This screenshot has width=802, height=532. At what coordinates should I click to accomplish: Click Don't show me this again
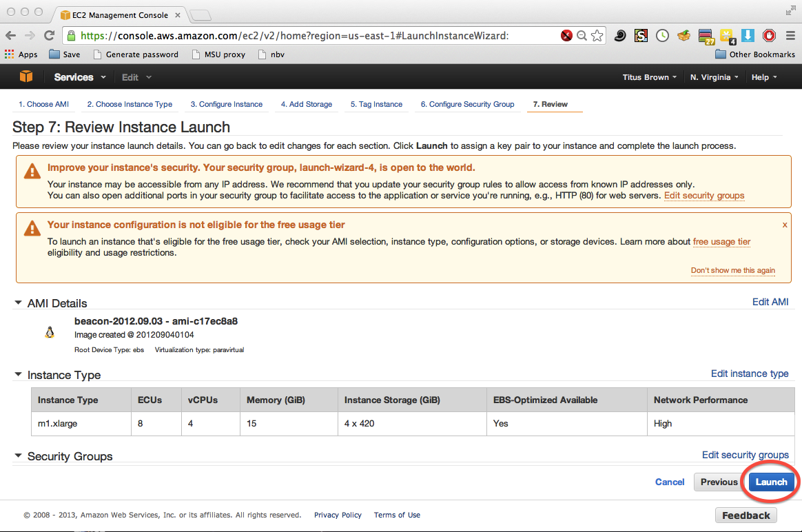pos(733,270)
